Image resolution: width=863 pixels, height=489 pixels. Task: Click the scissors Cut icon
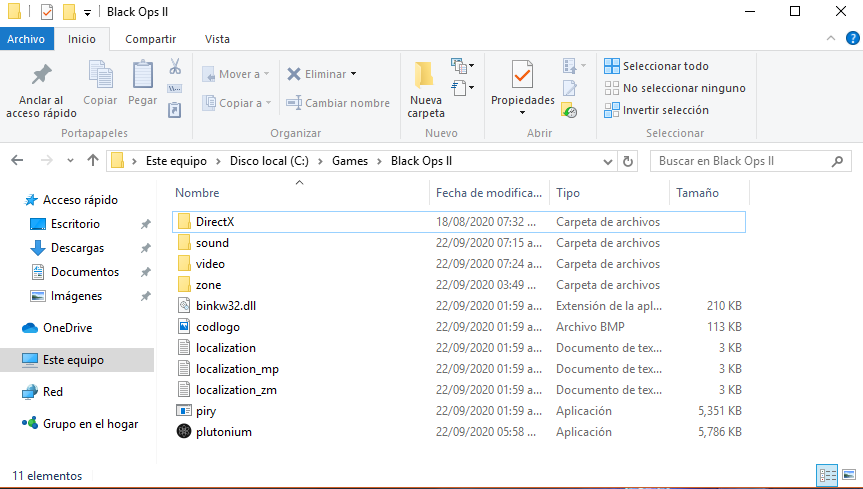pyautogui.click(x=175, y=67)
